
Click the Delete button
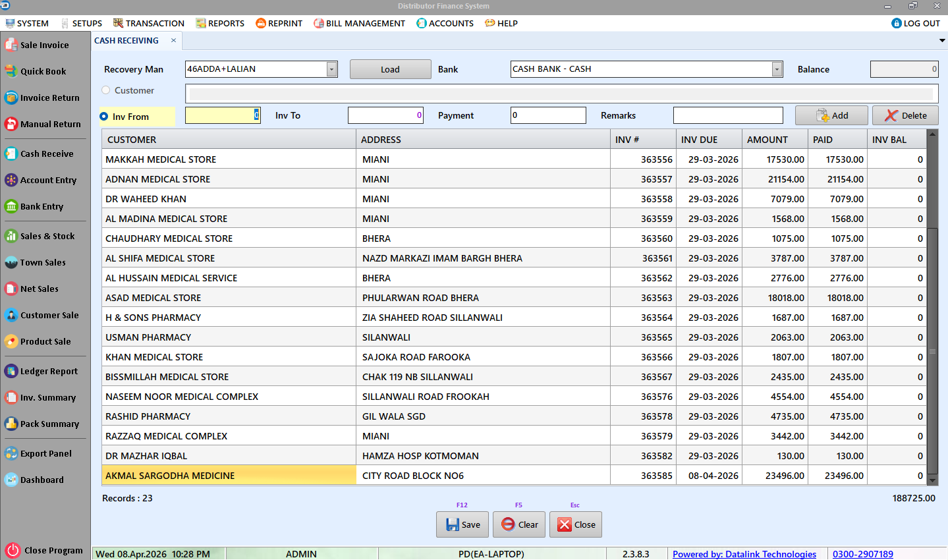click(x=905, y=115)
